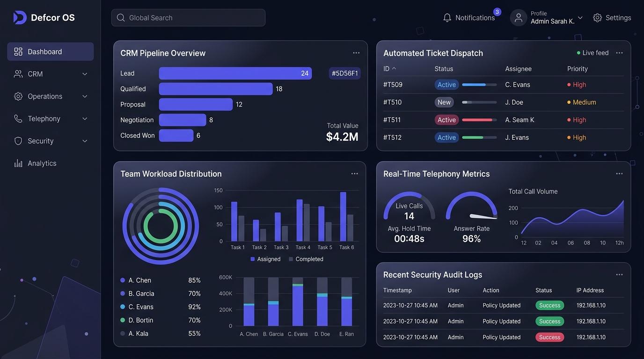The height and width of the screenshot is (359, 644).
Task: Click the profile avatar icon
Action: [x=519, y=18]
